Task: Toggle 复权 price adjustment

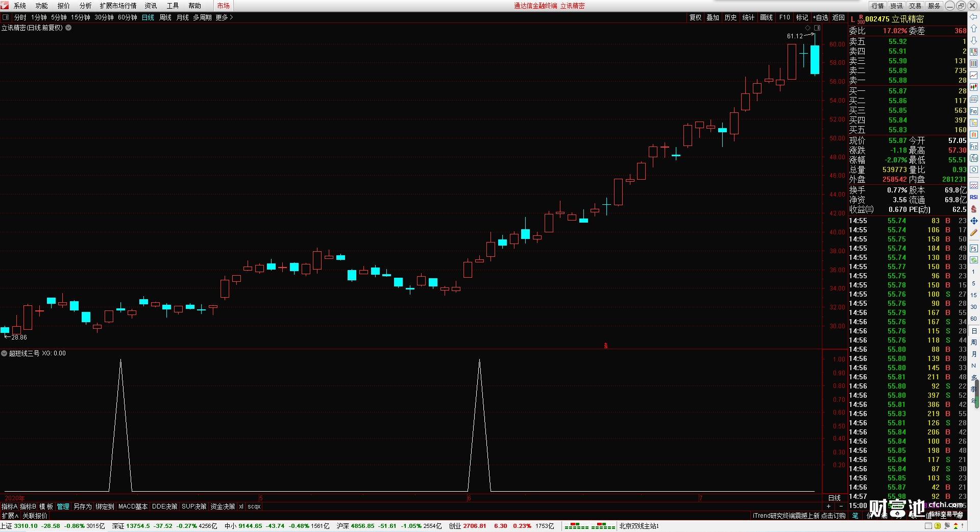Action: 695,17
